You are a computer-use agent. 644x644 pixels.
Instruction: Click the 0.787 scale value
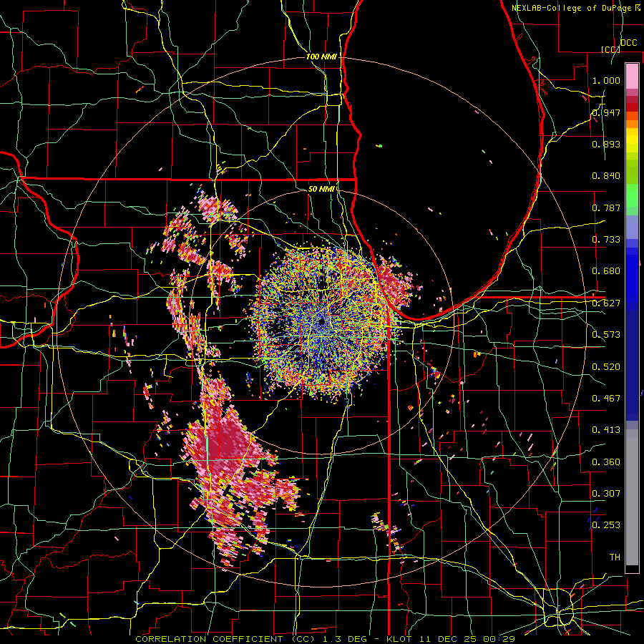(606, 208)
